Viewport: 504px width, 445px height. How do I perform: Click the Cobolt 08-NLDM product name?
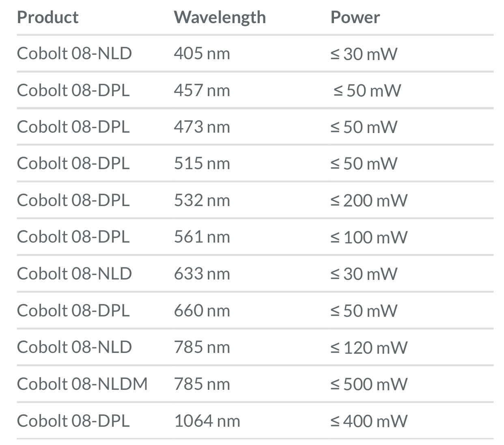tap(82, 384)
